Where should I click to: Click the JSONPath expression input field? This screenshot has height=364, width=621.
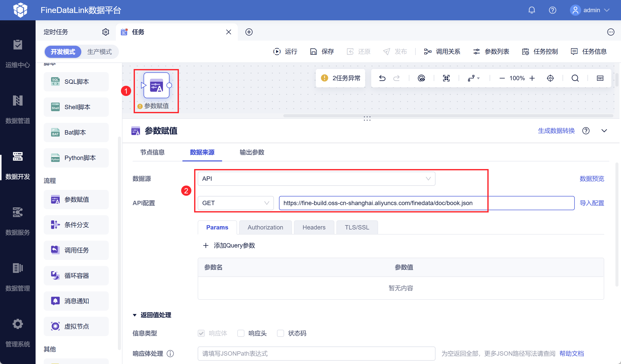click(316, 354)
